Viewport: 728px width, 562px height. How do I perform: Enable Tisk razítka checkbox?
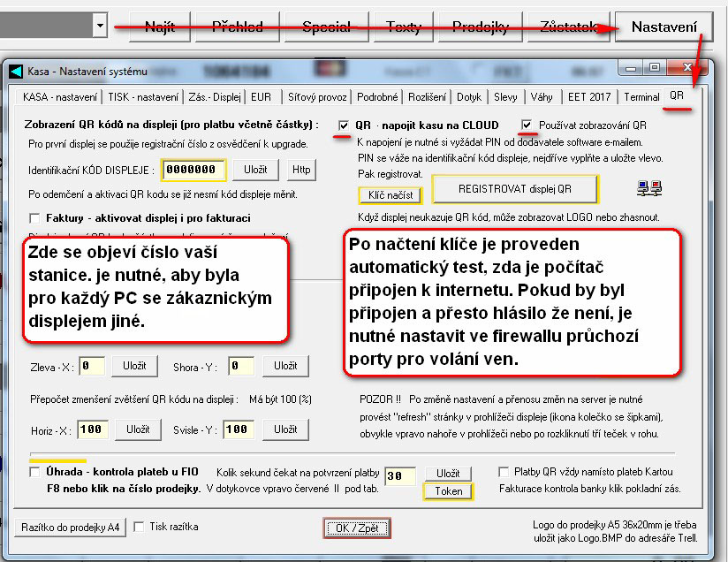139,528
